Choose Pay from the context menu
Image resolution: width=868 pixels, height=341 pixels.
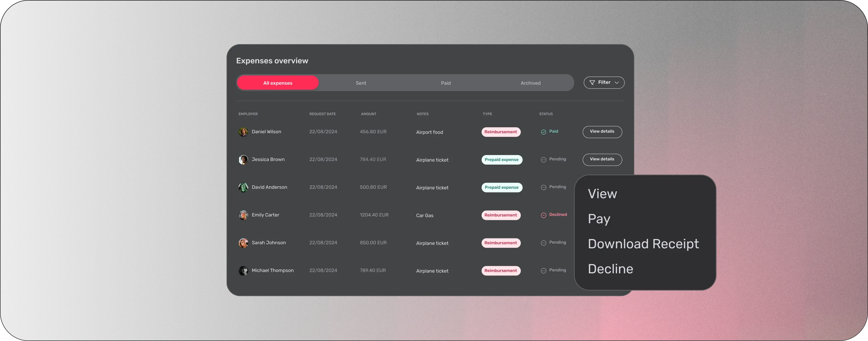pyautogui.click(x=599, y=219)
